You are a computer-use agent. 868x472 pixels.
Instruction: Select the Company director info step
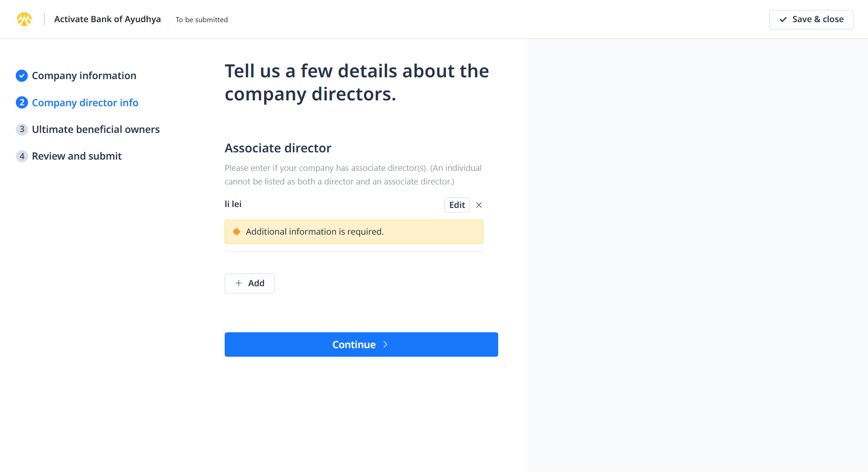(x=85, y=103)
